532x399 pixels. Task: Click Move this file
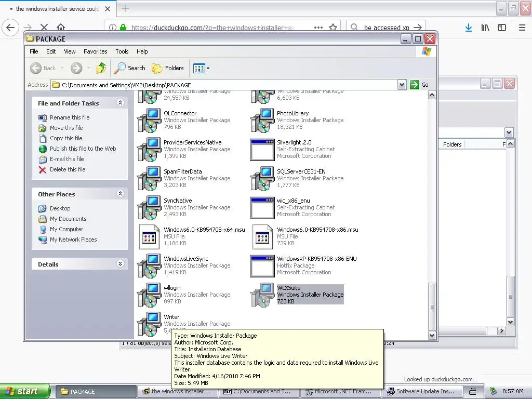[x=66, y=128]
